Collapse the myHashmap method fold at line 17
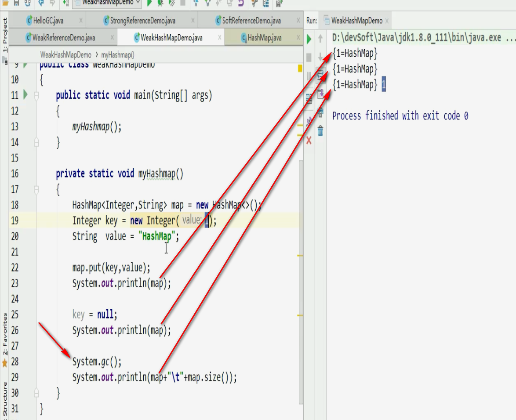 [36, 189]
